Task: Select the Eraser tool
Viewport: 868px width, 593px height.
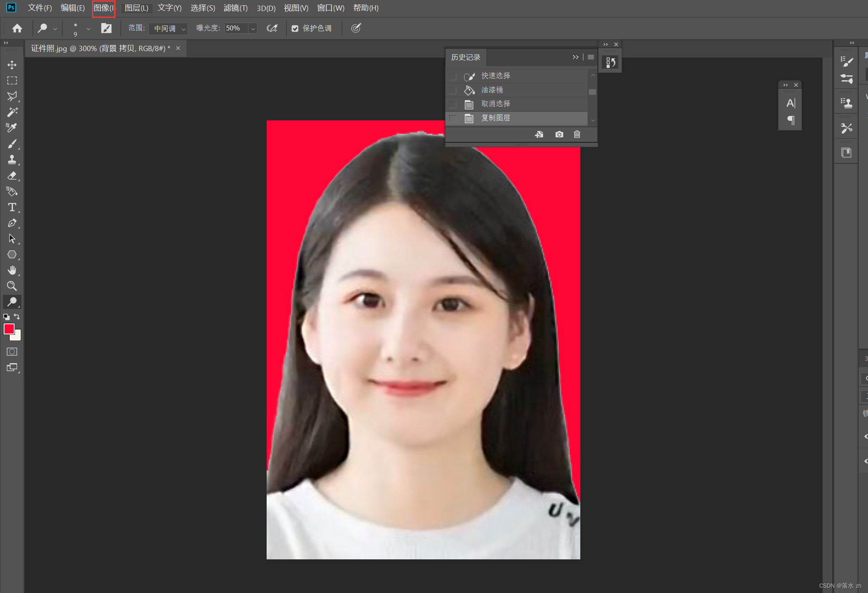Action: tap(12, 176)
